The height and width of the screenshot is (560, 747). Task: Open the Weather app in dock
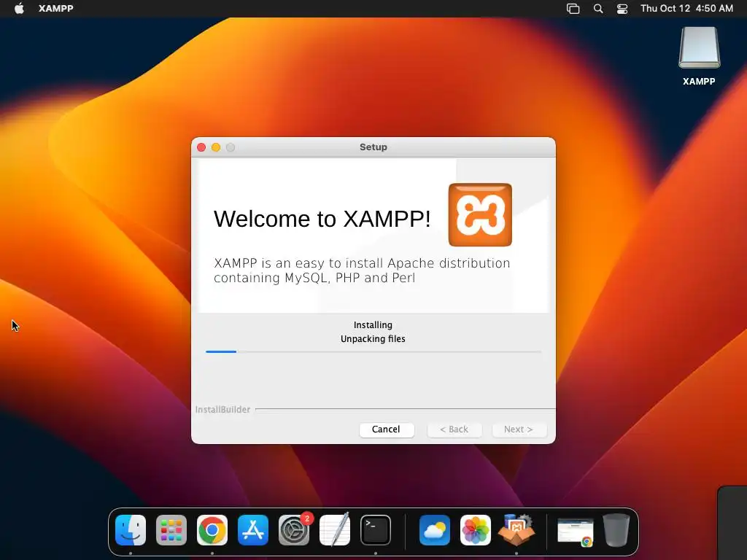click(435, 530)
